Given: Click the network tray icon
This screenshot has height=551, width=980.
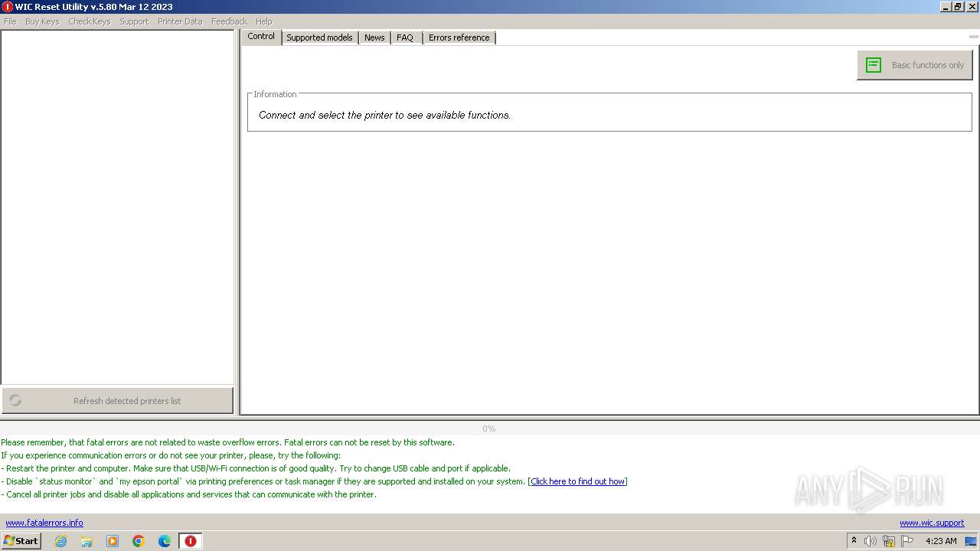Looking at the screenshot, I should coord(889,541).
